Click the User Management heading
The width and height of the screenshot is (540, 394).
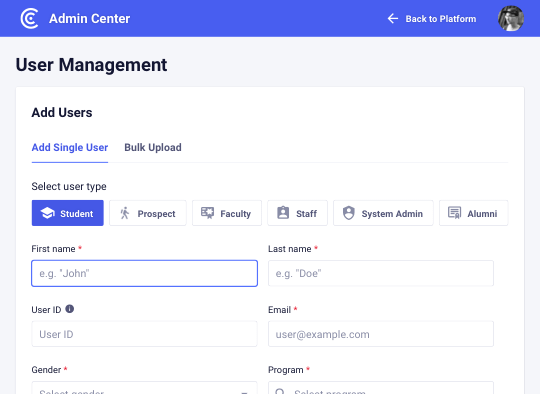[91, 65]
